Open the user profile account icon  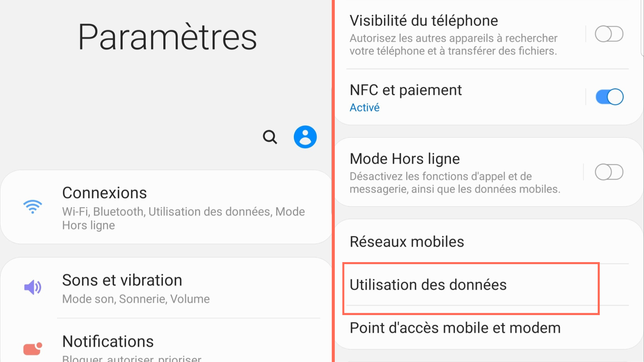pyautogui.click(x=305, y=137)
